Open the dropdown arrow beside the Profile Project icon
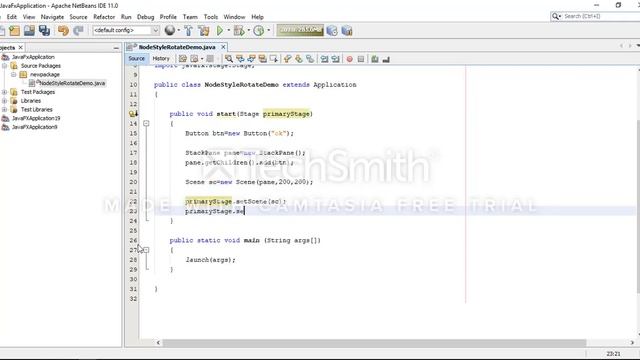The height and width of the screenshot is (360, 640). [268, 31]
